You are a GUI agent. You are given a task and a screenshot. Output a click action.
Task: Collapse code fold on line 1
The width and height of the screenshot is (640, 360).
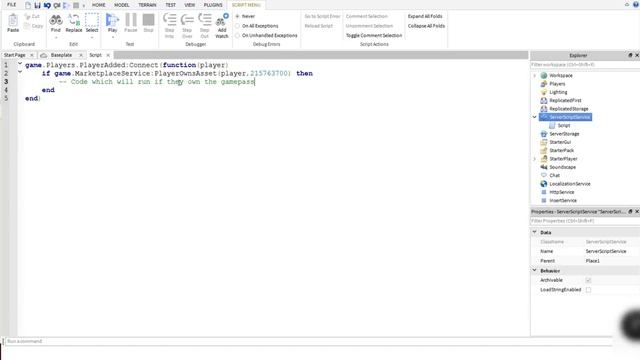20,64
